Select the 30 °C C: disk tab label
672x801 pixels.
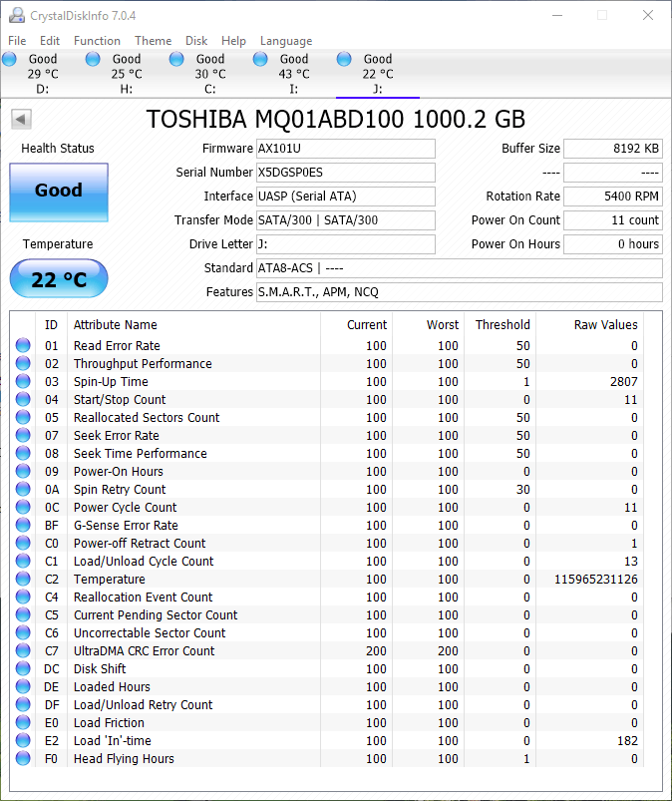[210, 74]
